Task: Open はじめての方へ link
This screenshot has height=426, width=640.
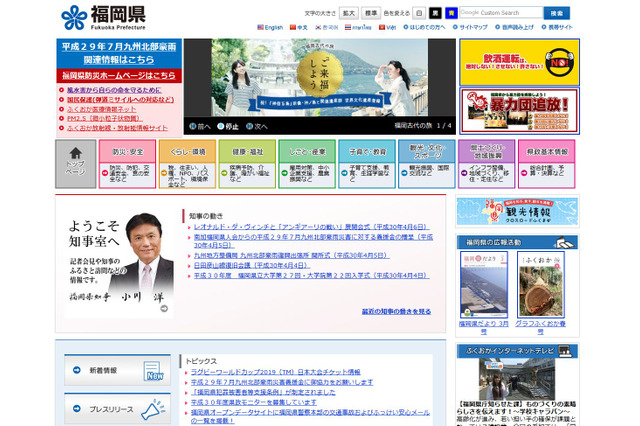Action: pos(424,27)
